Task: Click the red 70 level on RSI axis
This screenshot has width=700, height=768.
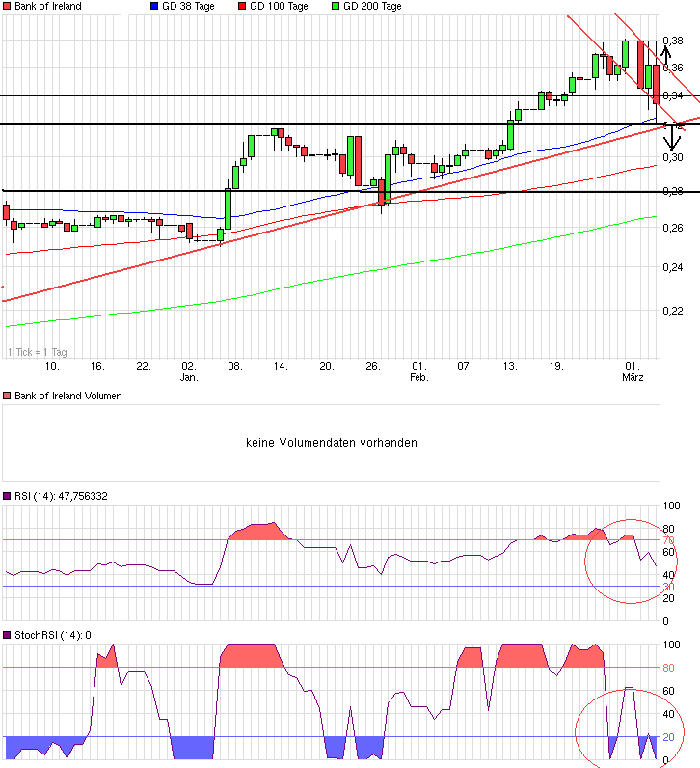Action: pyautogui.click(x=666, y=540)
